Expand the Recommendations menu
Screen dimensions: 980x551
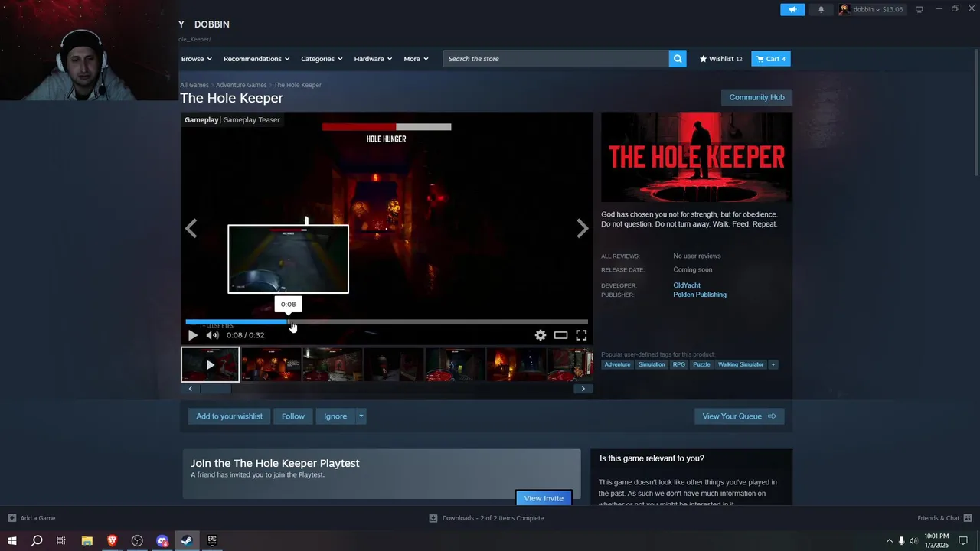256,59
